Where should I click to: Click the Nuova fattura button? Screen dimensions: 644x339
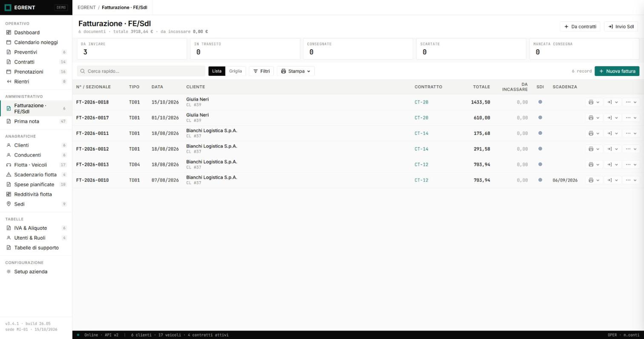point(617,71)
